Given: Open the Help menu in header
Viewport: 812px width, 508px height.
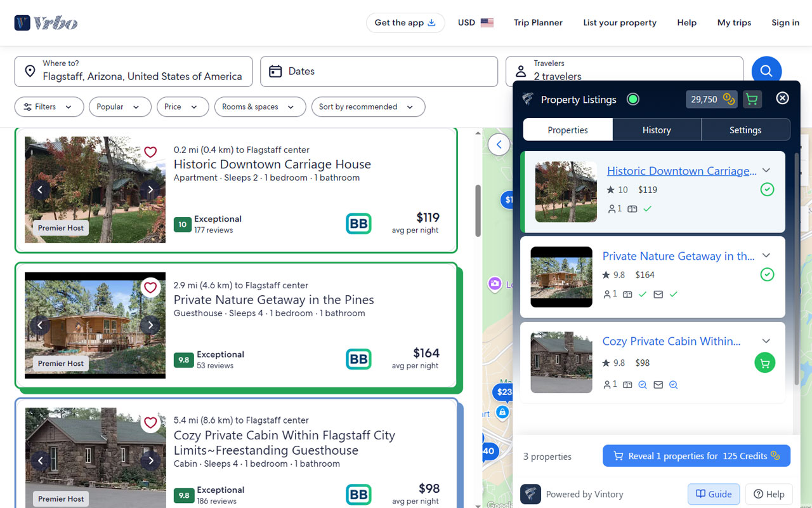Looking at the screenshot, I should [686, 23].
